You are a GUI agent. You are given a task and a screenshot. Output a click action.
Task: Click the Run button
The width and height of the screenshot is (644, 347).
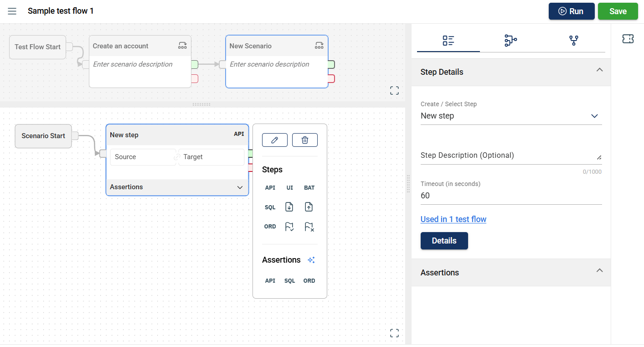571,11
